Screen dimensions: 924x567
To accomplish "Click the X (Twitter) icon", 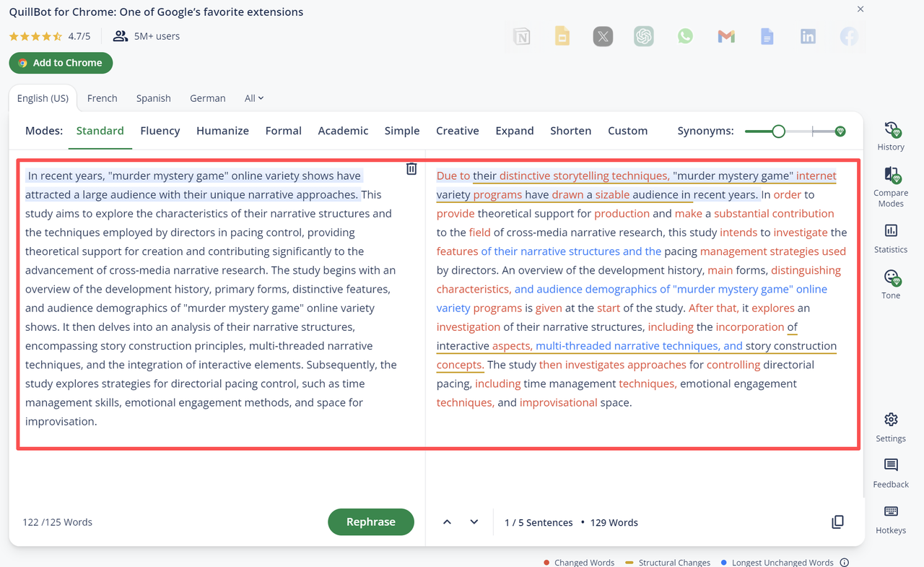I will click(603, 36).
